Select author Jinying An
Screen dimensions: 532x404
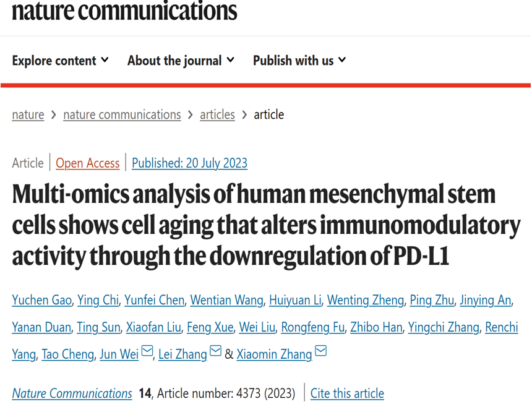point(486,300)
